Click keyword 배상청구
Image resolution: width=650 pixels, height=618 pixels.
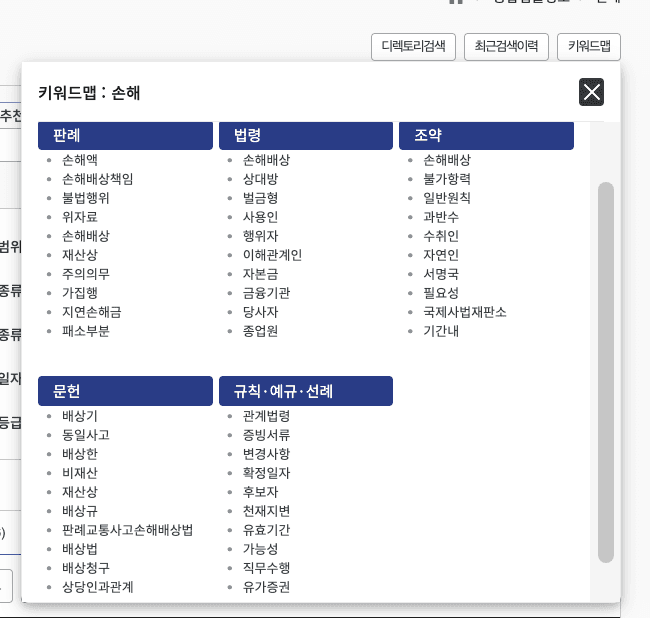pos(86,568)
